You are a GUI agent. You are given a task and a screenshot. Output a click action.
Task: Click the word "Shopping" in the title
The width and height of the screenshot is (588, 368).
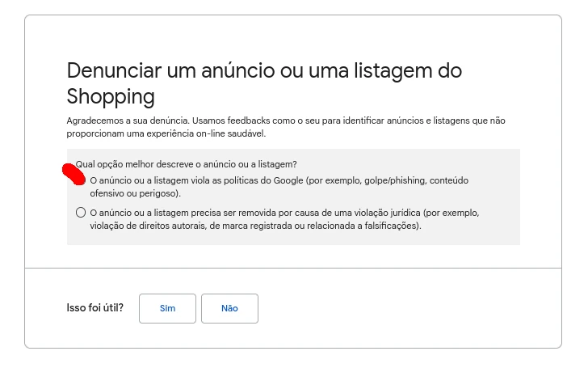click(x=111, y=97)
